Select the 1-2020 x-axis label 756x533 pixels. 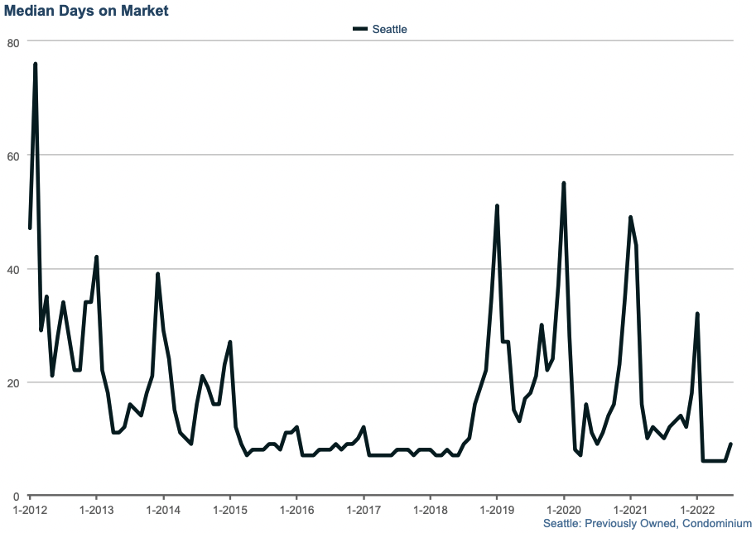tap(563, 510)
